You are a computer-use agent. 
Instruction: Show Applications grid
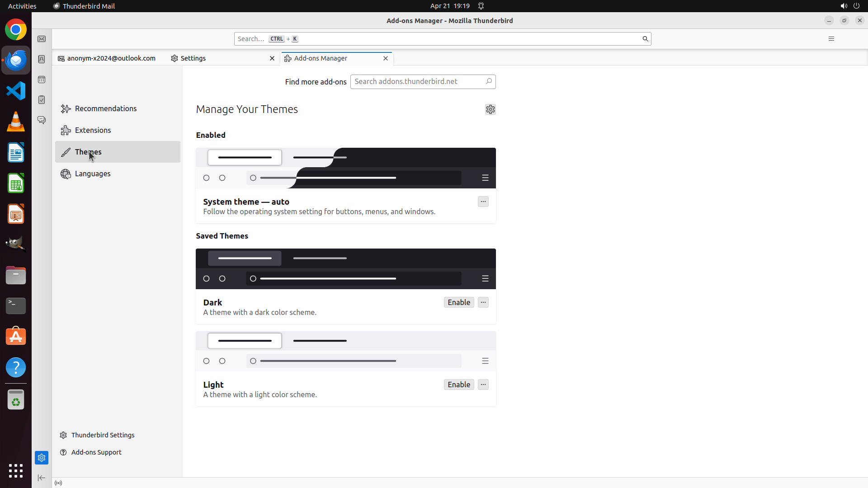coord(16,471)
